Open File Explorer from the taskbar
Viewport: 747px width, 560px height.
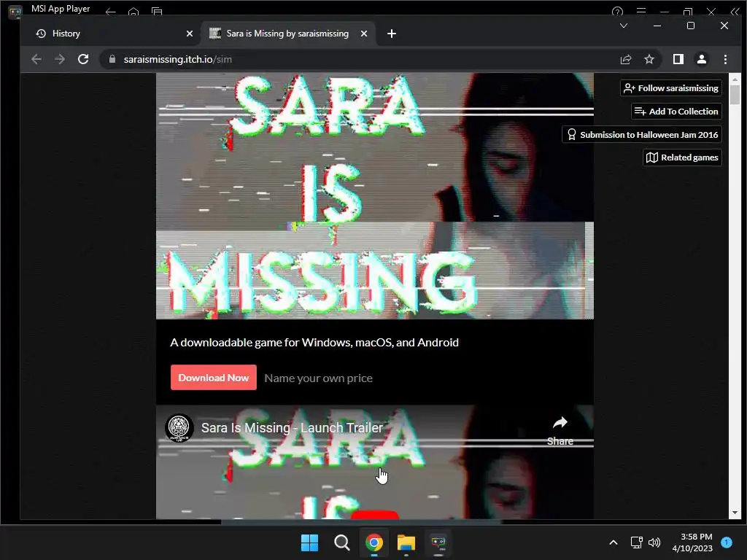click(406, 542)
